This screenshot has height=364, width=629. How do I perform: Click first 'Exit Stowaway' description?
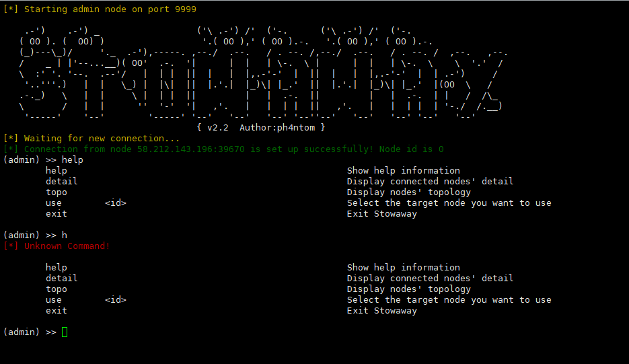(x=382, y=214)
